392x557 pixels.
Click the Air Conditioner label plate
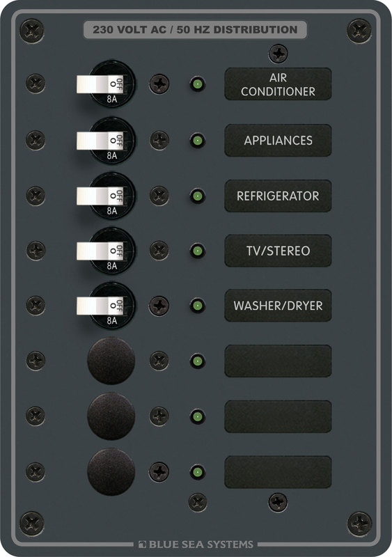(x=278, y=84)
